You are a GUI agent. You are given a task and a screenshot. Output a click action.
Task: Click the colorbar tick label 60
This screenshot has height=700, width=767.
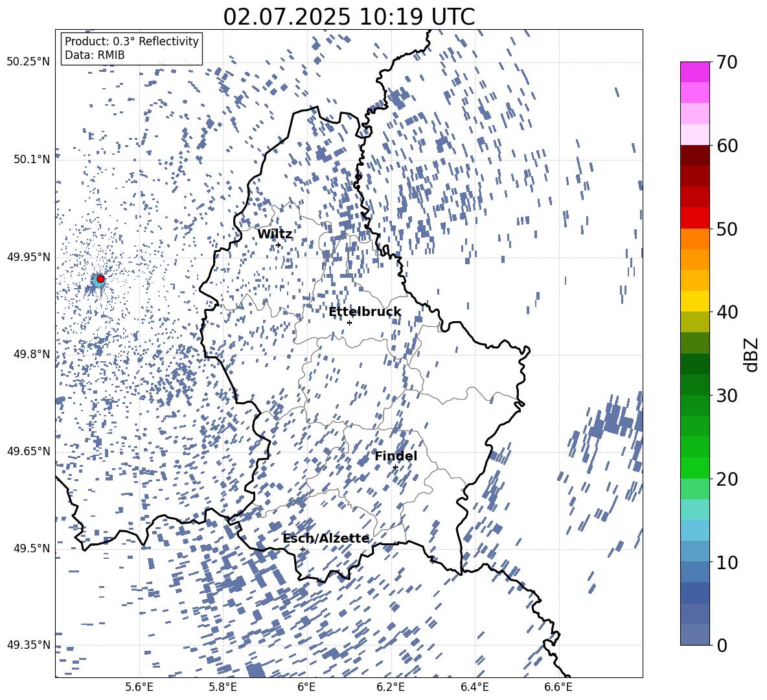726,146
